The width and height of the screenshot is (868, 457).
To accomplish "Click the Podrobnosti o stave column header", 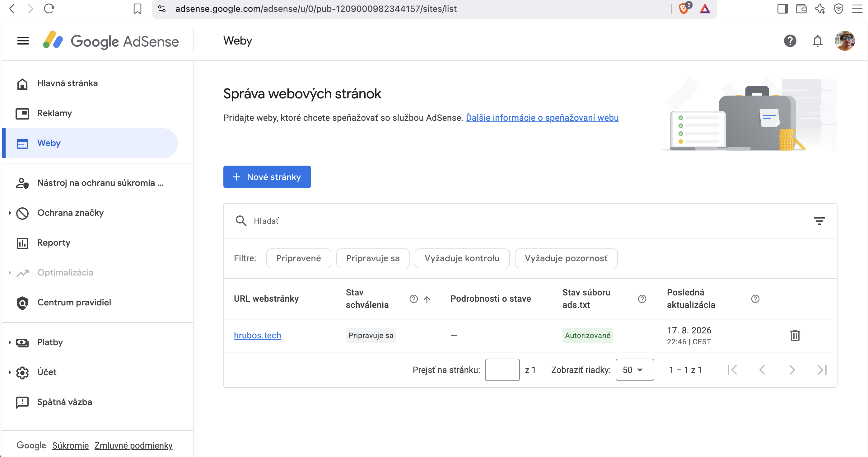I will pos(491,299).
